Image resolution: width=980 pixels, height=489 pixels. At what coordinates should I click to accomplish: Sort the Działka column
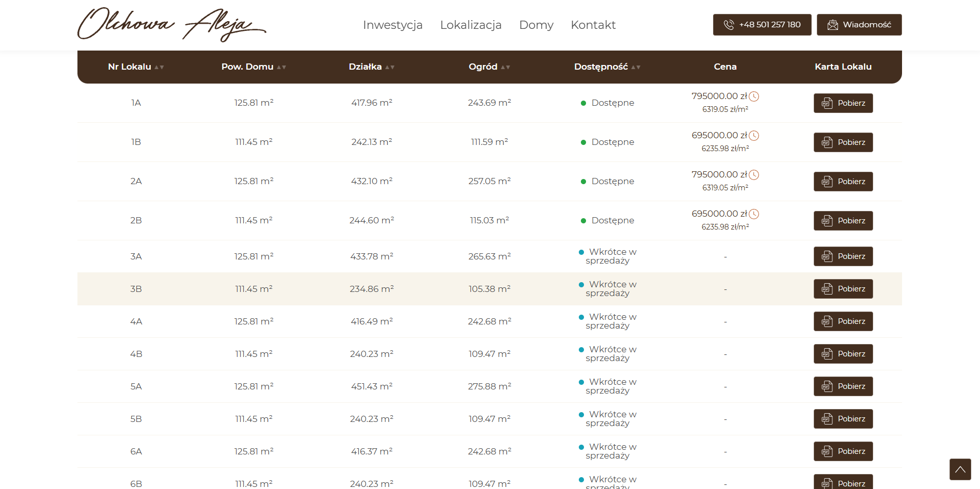pos(371,67)
